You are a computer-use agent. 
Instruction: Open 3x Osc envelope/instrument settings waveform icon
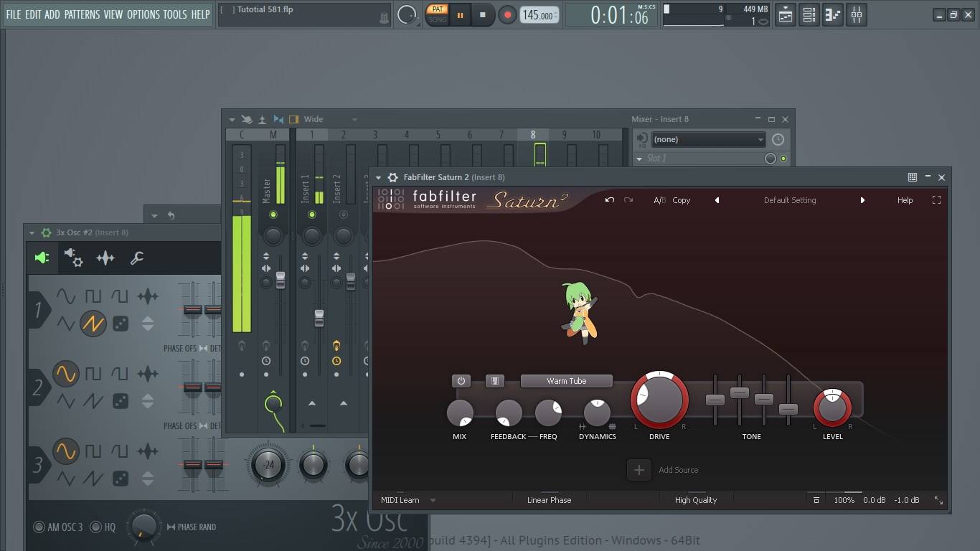point(105,258)
